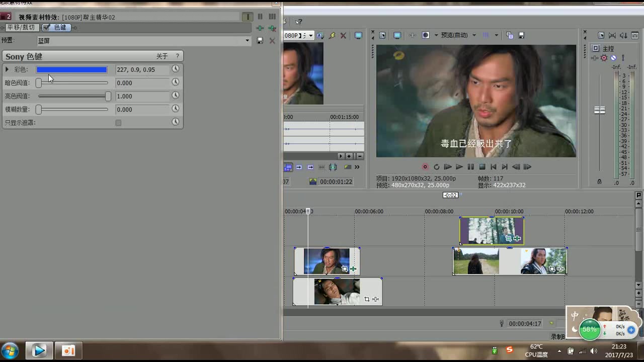
Task: Toggle the 色键 effect checkbox
Action: pyautogui.click(x=46, y=28)
